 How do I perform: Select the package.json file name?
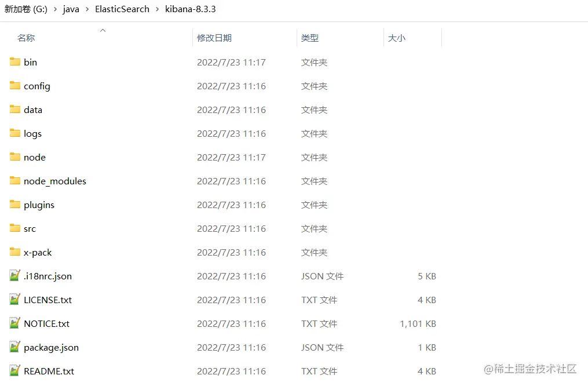(x=51, y=348)
